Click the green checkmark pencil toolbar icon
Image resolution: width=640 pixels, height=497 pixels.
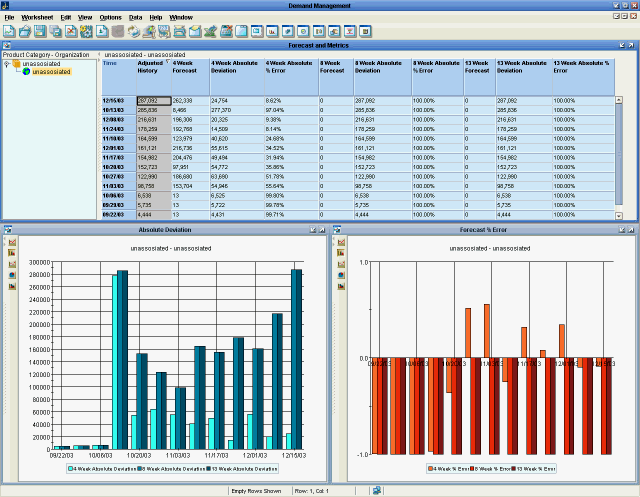(211, 31)
